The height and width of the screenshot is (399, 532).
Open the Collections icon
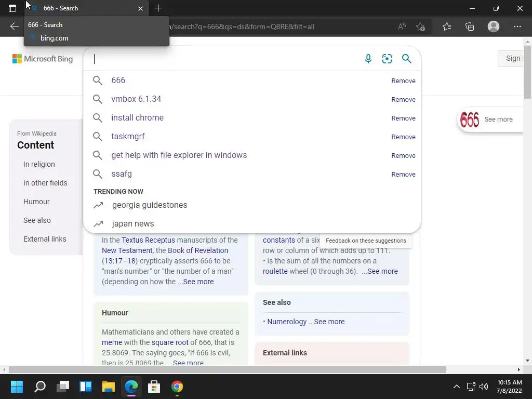(470, 26)
